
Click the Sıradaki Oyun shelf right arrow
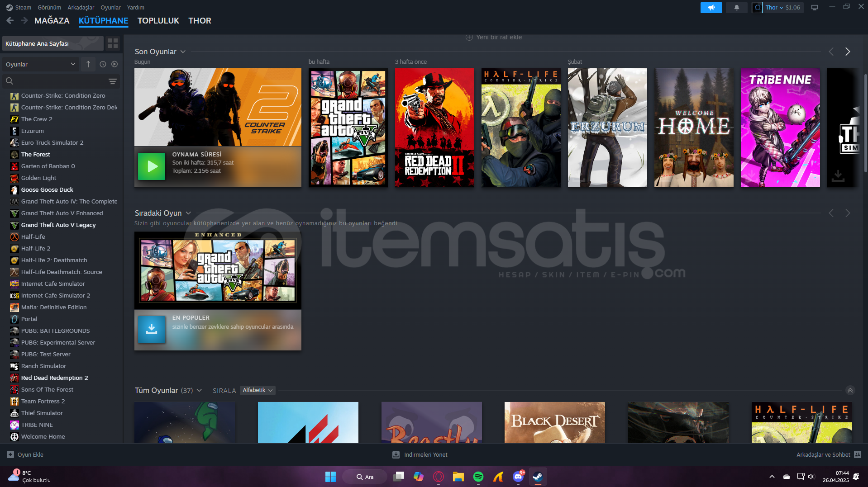point(848,213)
